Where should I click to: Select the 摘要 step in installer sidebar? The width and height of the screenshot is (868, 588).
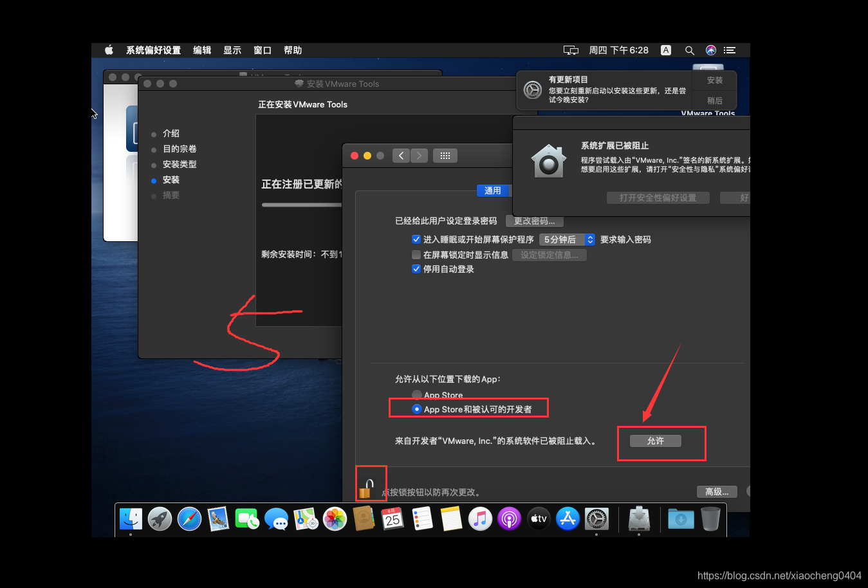point(171,195)
